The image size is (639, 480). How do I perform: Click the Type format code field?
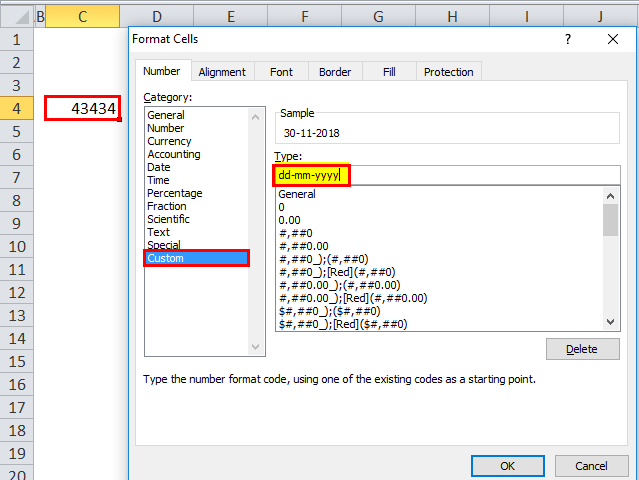(447, 175)
